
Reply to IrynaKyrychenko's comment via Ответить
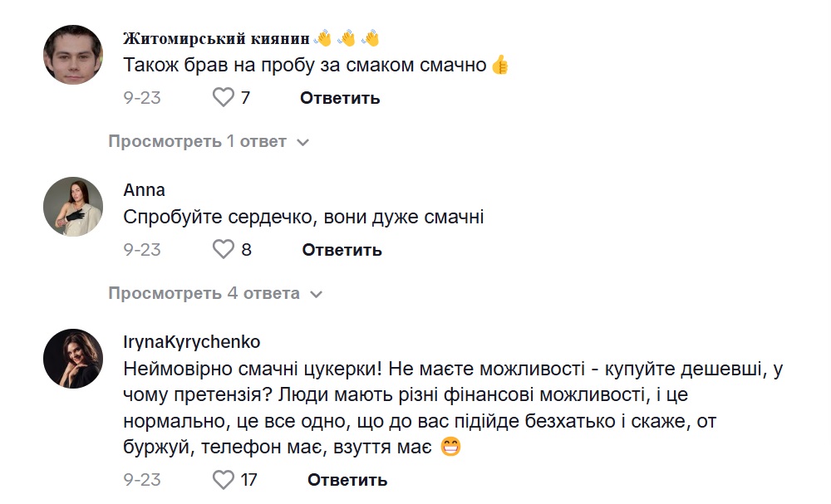click(x=347, y=480)
